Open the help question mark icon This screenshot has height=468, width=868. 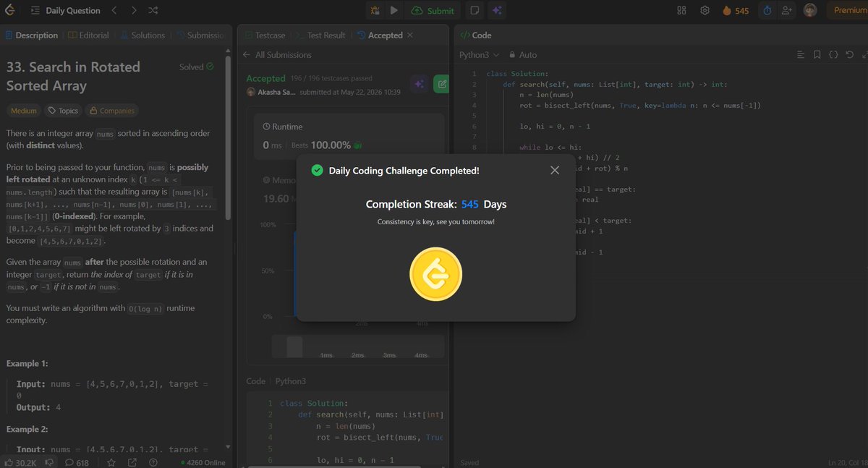[x=153, y=462]
